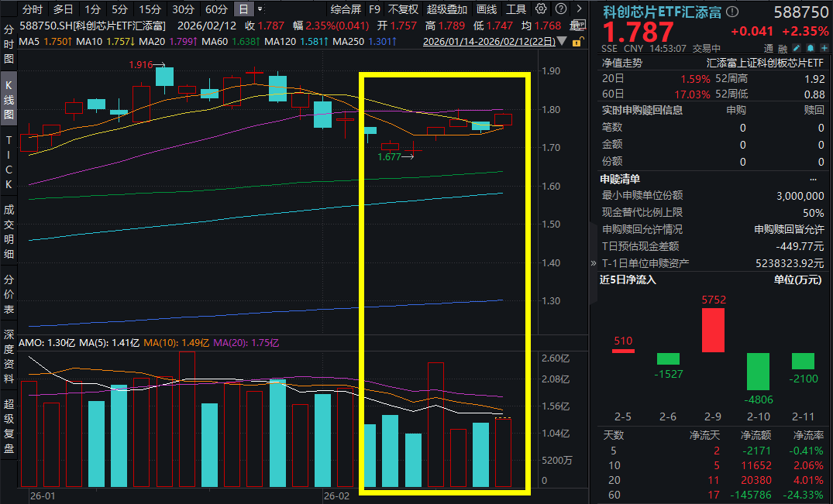Click the help question mark icon
This screenshot has width=833, height=504.
coord(560,9)
